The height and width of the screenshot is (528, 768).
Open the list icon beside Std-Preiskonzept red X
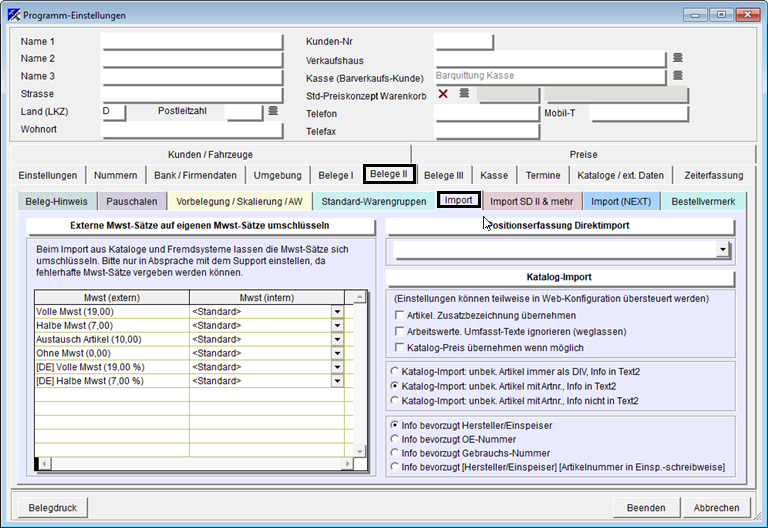pos(464,93)
